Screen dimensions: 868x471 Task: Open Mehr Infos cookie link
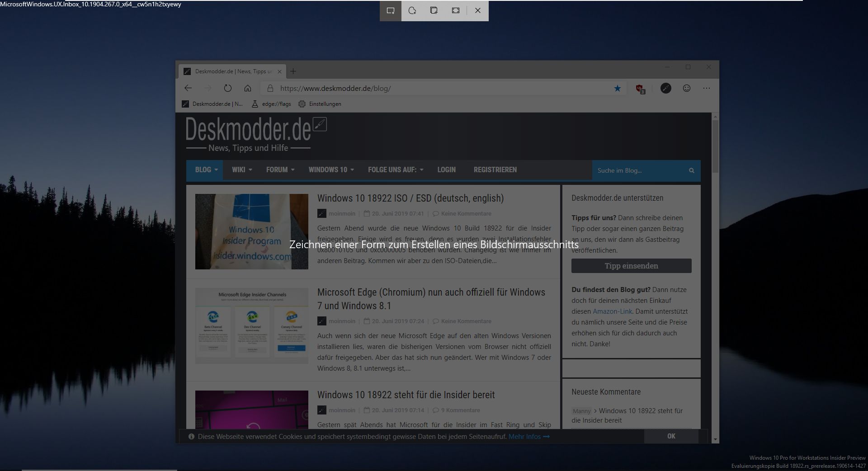coord(529,437)
